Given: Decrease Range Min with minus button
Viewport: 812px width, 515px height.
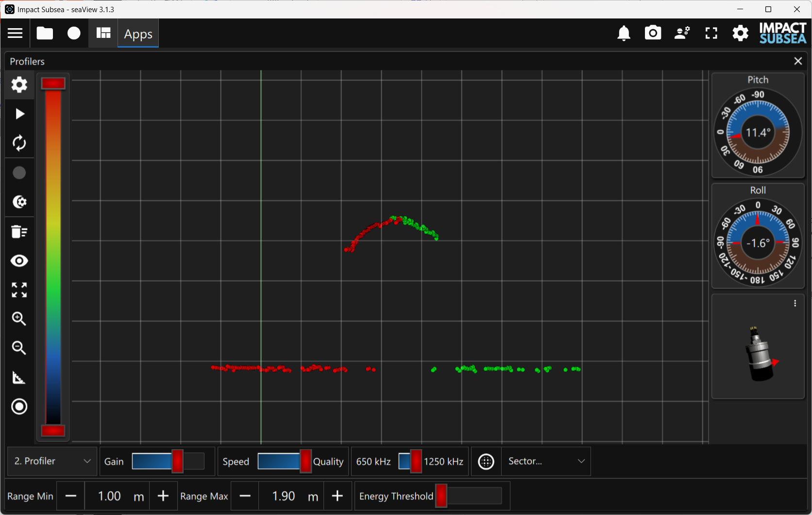Looking at the screenshot, I should coord(71,496).
